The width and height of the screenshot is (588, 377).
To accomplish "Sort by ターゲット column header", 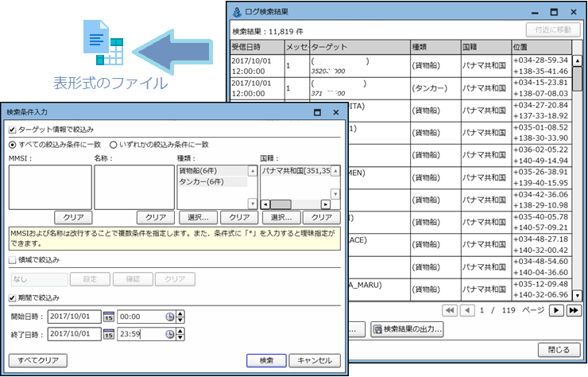I will [360, 47].
